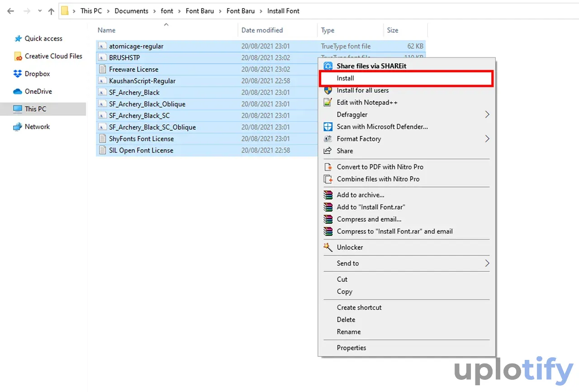Select Compress and email option
The height and width of the screenshot is (392, 579).
[369, 219]
